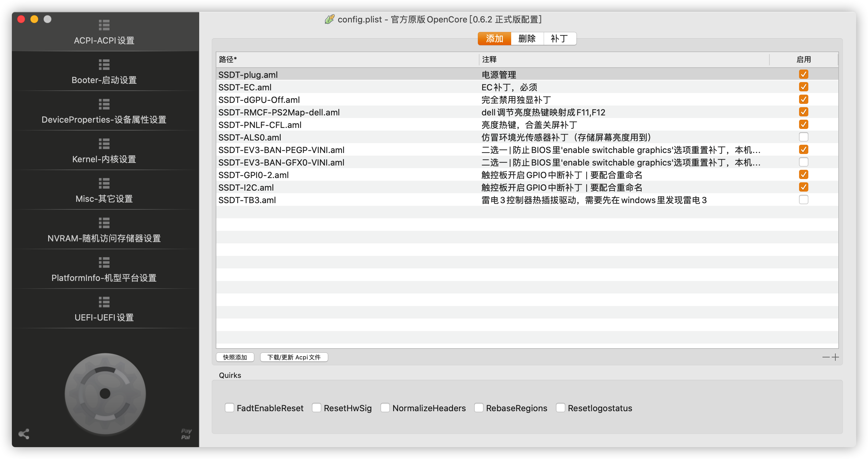
Task: Click the 快照添加 button
Action: click(235, 357)
